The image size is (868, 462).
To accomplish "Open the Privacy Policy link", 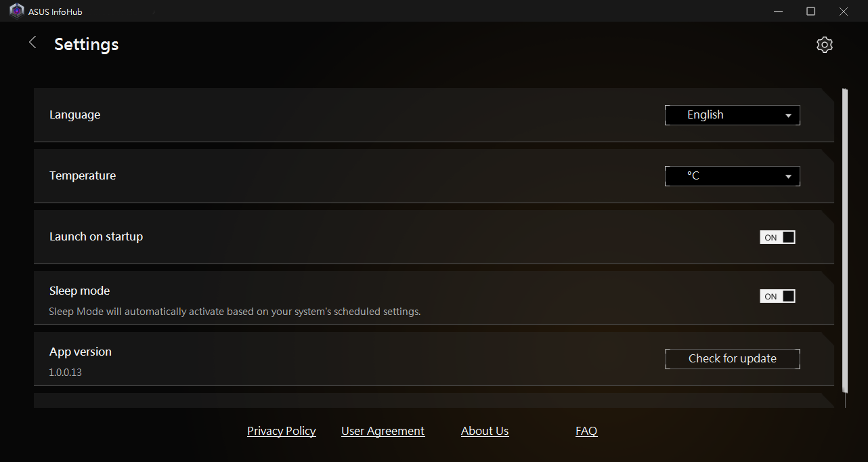I will click(x=282, y=431).
